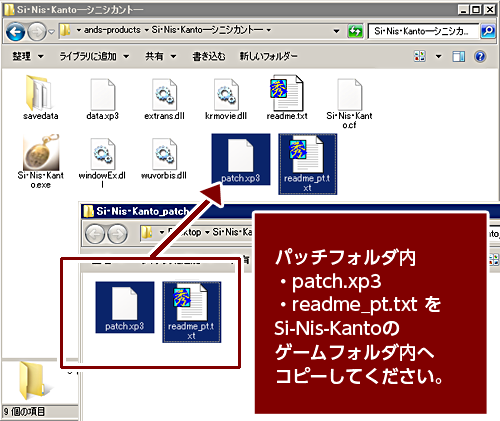
Task: Click the search box in the main window
Action: pos(423,31)
